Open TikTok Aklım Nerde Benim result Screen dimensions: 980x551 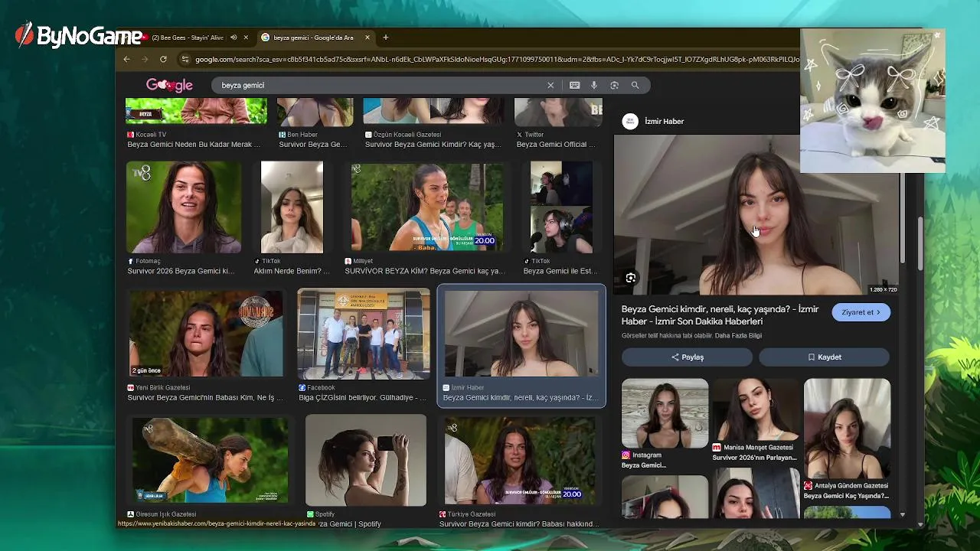[292, 207]
